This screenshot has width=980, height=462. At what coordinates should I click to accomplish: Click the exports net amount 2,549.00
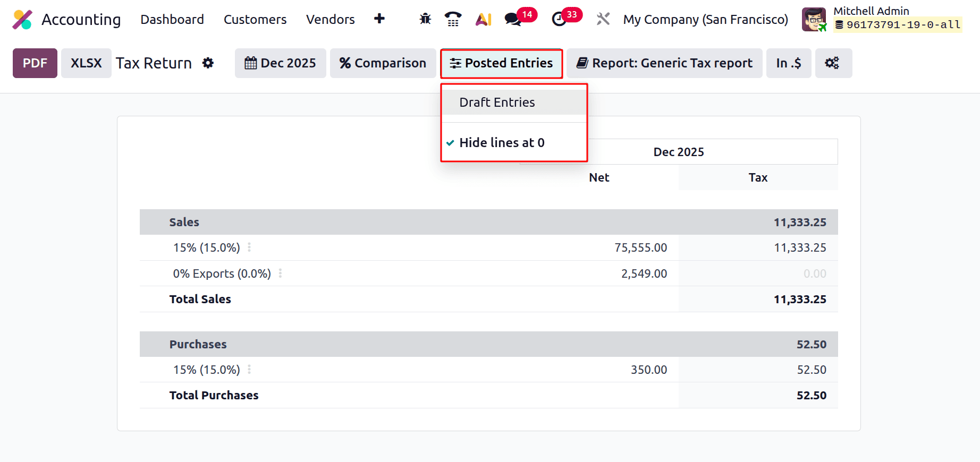(x=644, y=274)
